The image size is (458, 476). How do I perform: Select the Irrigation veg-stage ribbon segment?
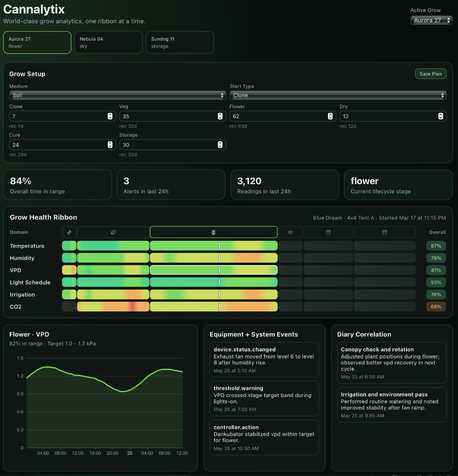point(113,294)
